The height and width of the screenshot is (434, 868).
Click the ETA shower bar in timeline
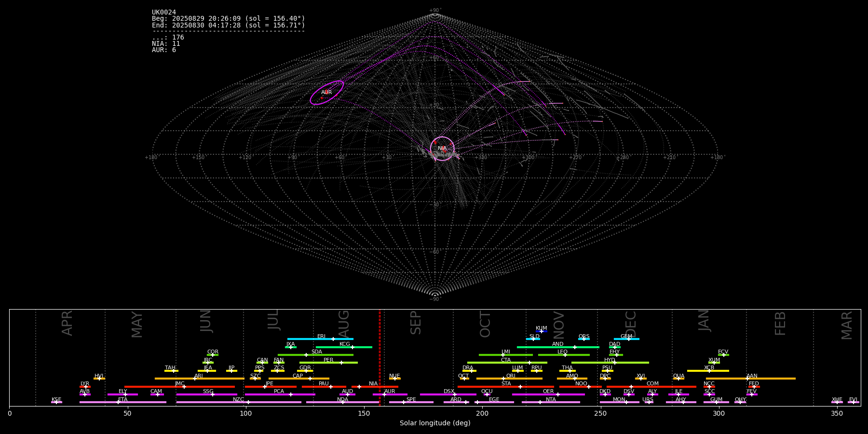pos(123,402)
